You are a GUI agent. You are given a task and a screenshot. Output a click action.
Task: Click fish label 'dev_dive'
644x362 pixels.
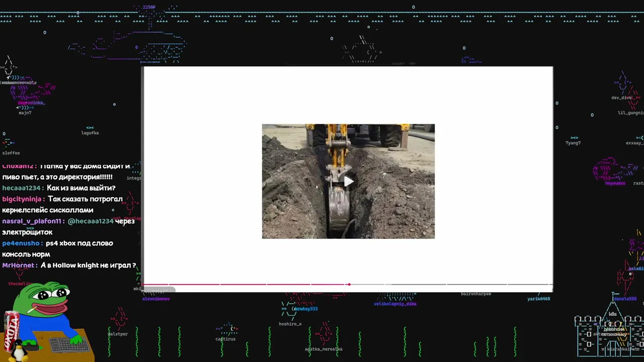pyautogui.click(x=622, y=98)
